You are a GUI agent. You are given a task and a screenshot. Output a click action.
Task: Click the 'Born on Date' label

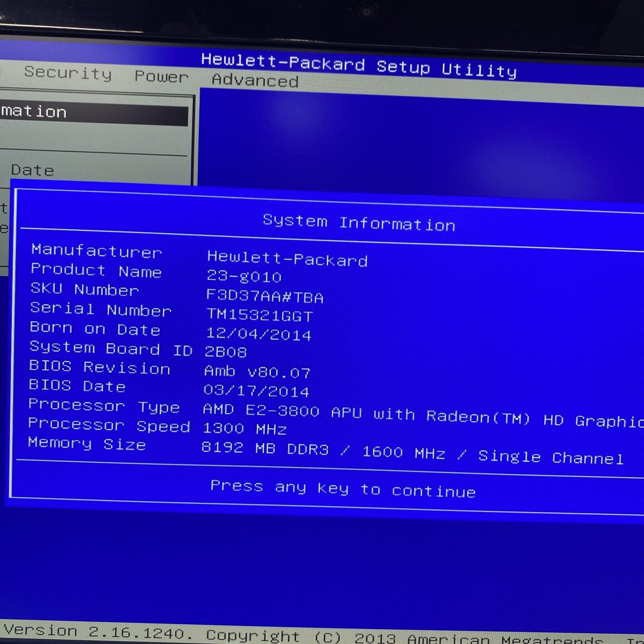click(x=95, y=328)
